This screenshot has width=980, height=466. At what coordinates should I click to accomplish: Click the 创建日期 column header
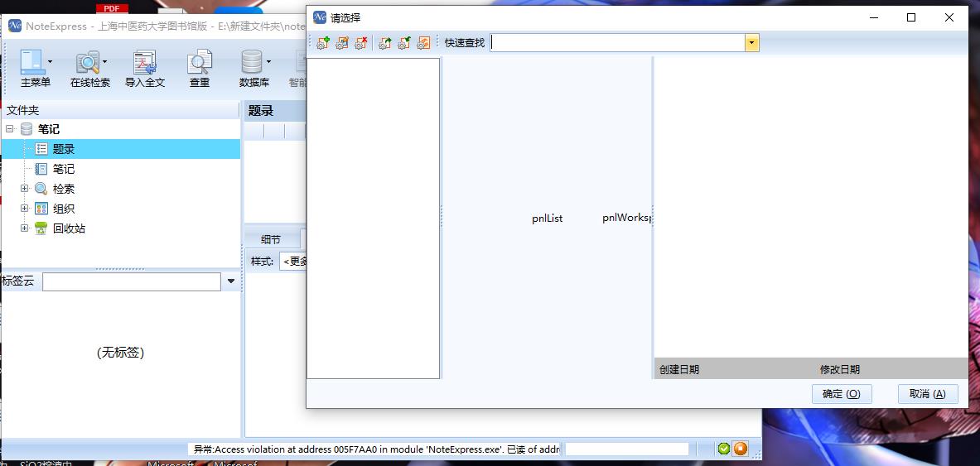point(679,370)
